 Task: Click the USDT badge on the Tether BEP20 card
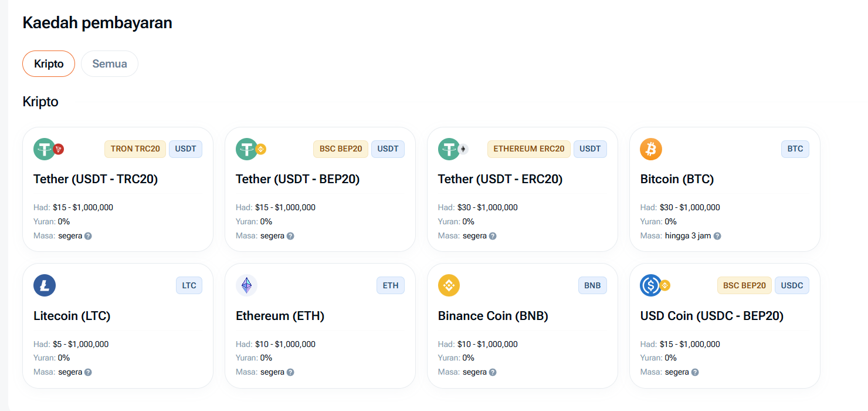coord(388,149)
